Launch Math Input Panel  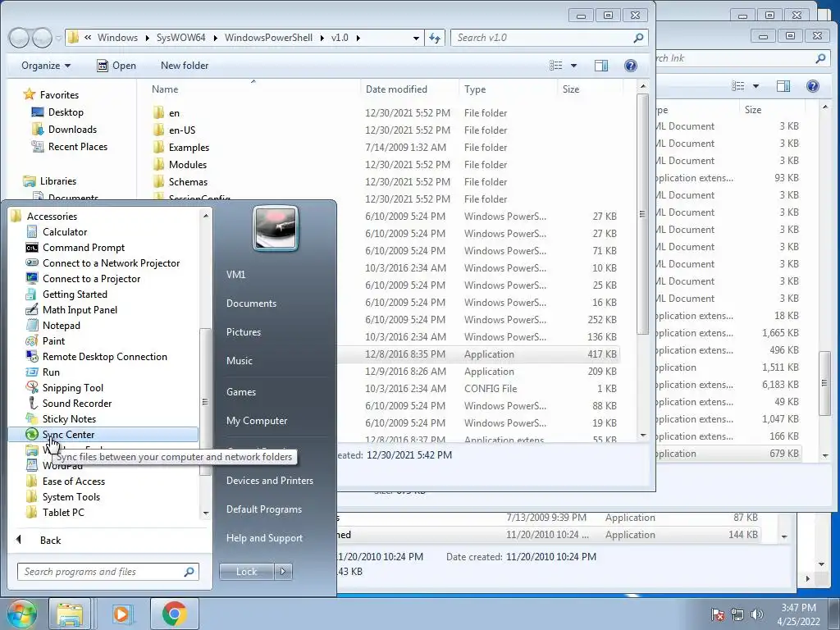pyautogui.click(x=80, y=309)
